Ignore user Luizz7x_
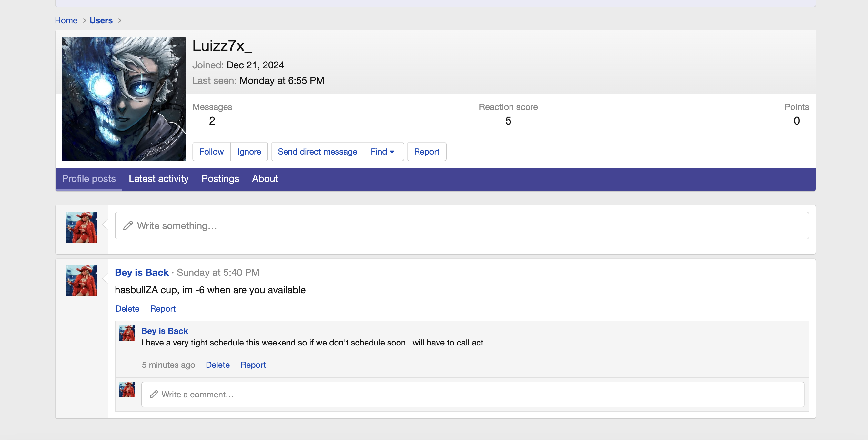This screenshot has height=440, width=868. (x=249, y=152)
